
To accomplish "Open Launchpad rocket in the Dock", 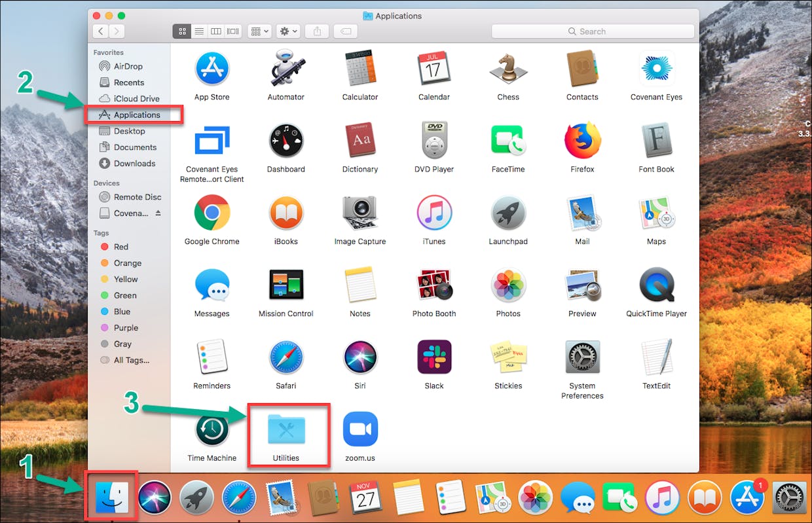I will point(196,497).
